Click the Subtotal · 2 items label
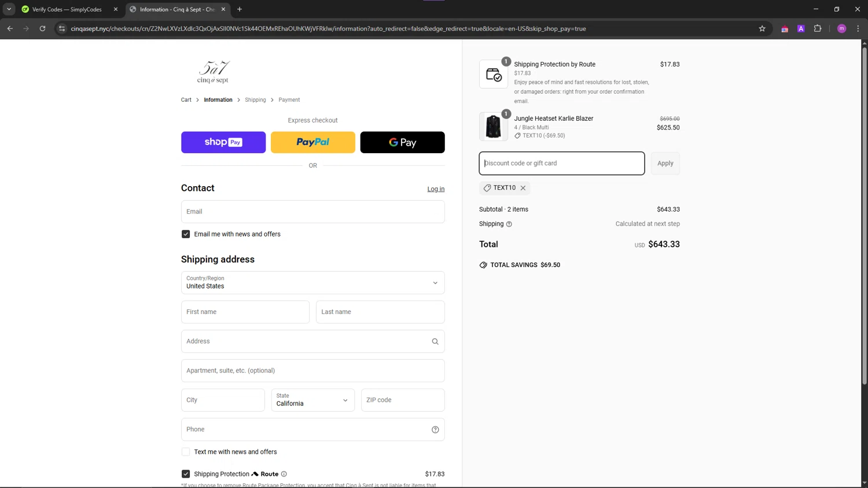The width and height of the screenshot is (868, 488). click(x=503, y=209)
